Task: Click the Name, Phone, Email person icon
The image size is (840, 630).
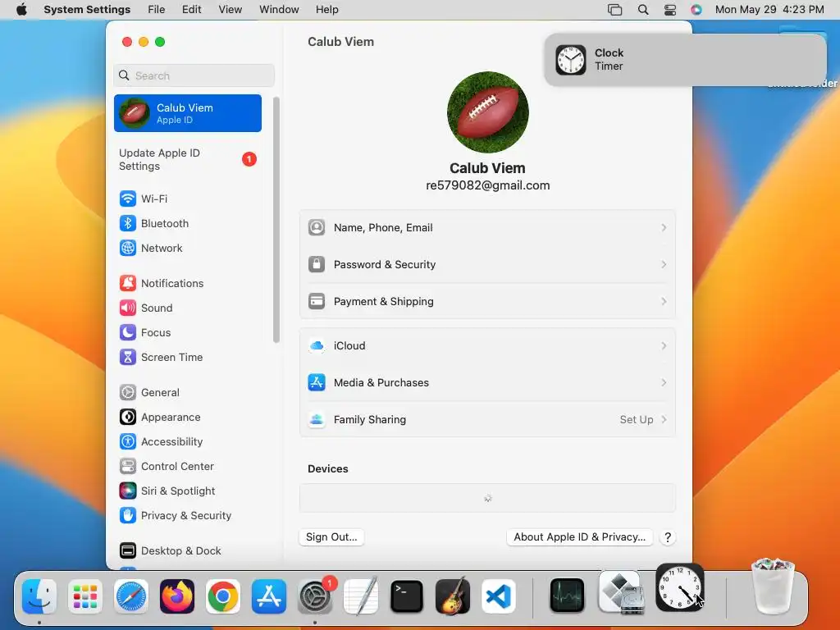Action: click(317, 227)
